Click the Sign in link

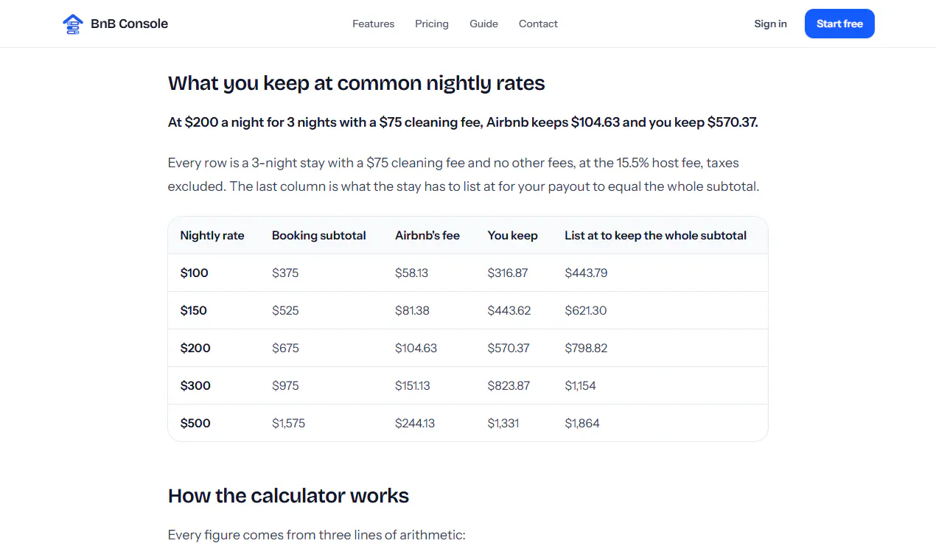(770, 24)
